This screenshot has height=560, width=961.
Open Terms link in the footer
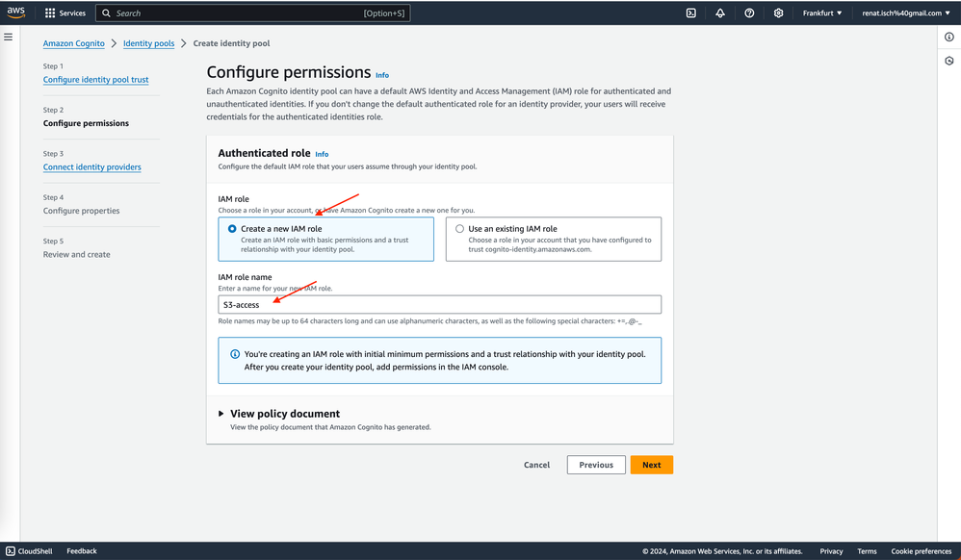point(867,550)
